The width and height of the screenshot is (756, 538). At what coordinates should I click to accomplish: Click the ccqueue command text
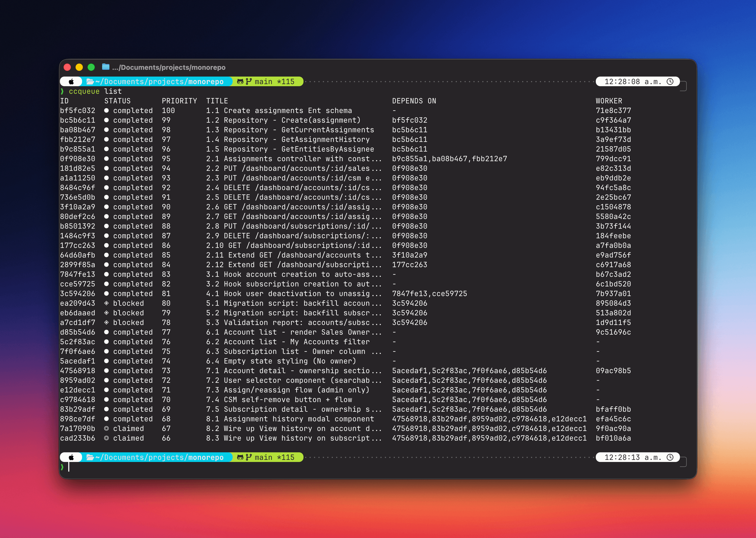pos(84,91)
